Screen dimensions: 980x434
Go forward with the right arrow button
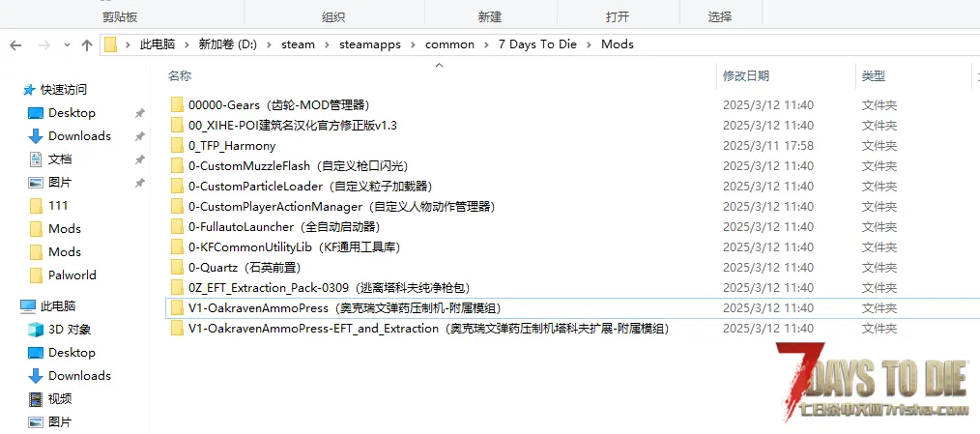pos(43,45)
